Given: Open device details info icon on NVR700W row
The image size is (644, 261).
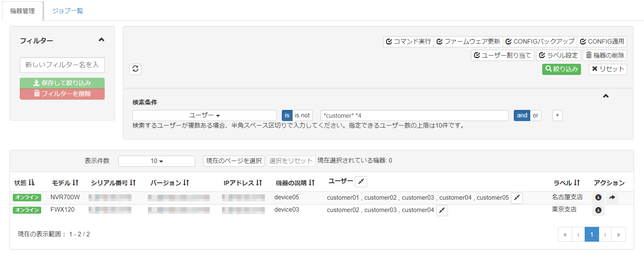Looking at the screenshot, I should (x=598, y=198).
